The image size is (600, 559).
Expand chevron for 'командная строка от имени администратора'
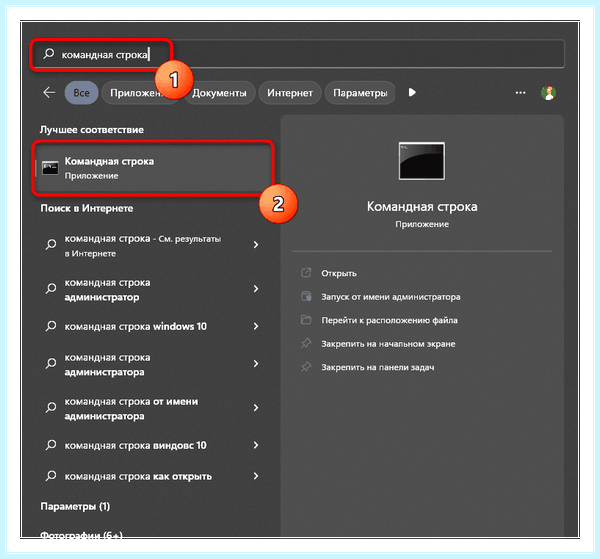click(256, 407)
